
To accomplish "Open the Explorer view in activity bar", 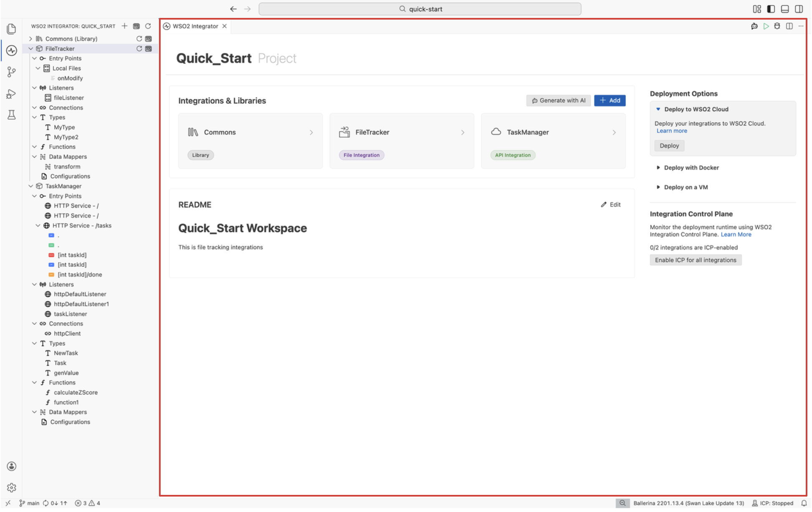I will tap(12, 28).
